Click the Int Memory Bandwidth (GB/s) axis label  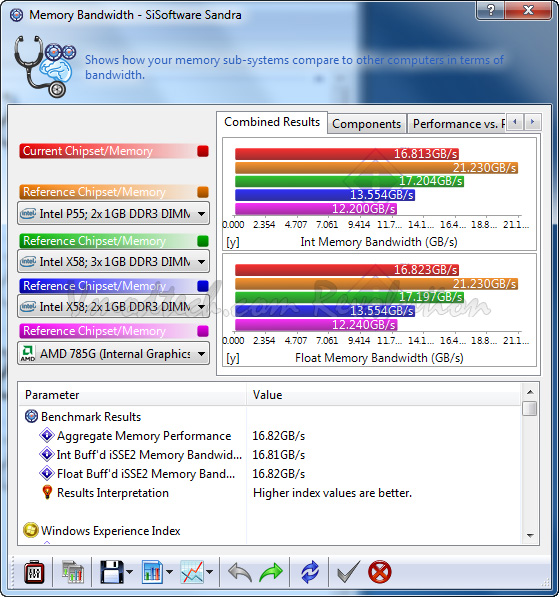point(379,242)
